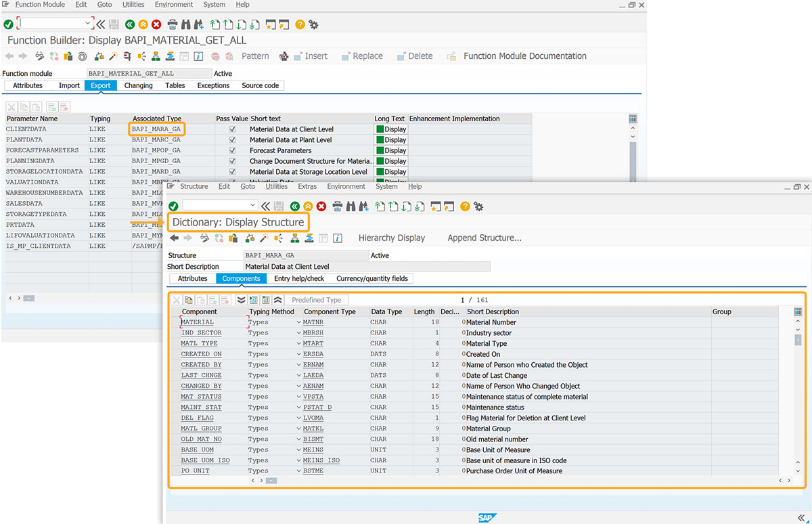Click the Pattern button in Function Builder
The width and height of the screenshot is (812, 524).
point(255,56)
